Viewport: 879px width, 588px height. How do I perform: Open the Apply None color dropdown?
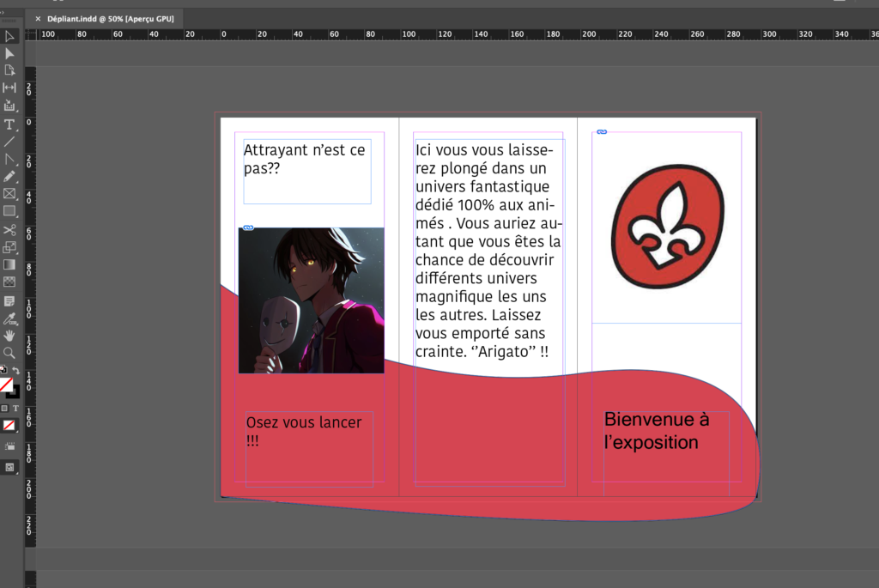tap(9, 426)
